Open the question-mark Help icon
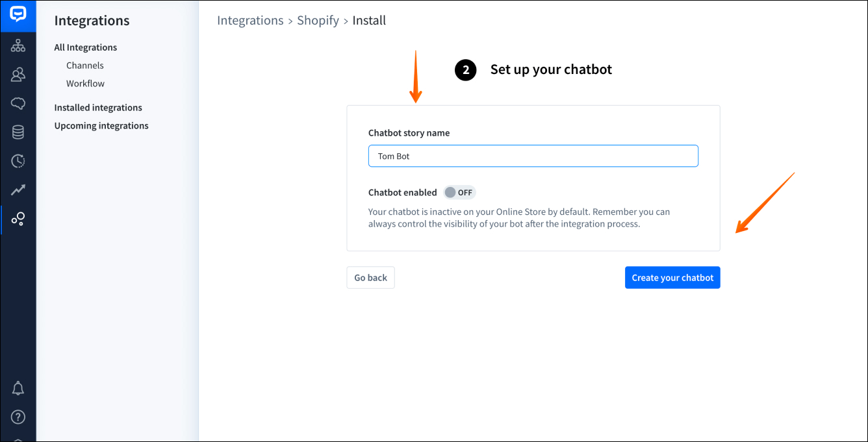The height and width of the screenshot is (442, 868). point(18,417)
